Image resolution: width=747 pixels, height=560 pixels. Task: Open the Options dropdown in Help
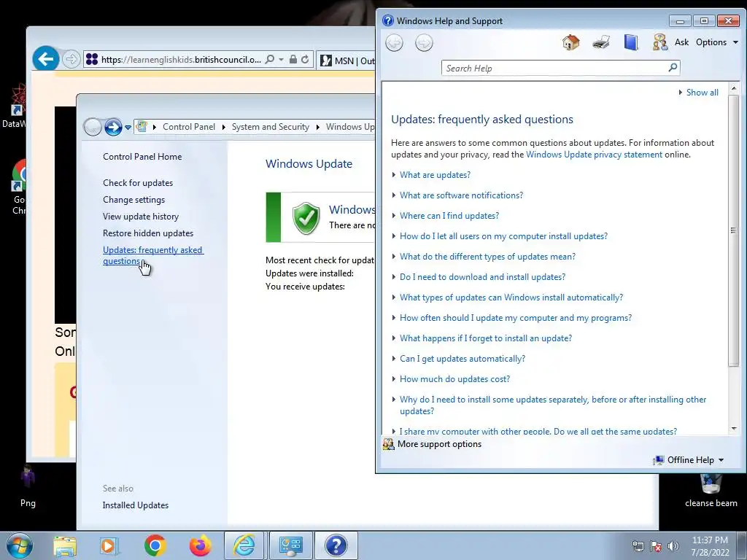point(716,42)
